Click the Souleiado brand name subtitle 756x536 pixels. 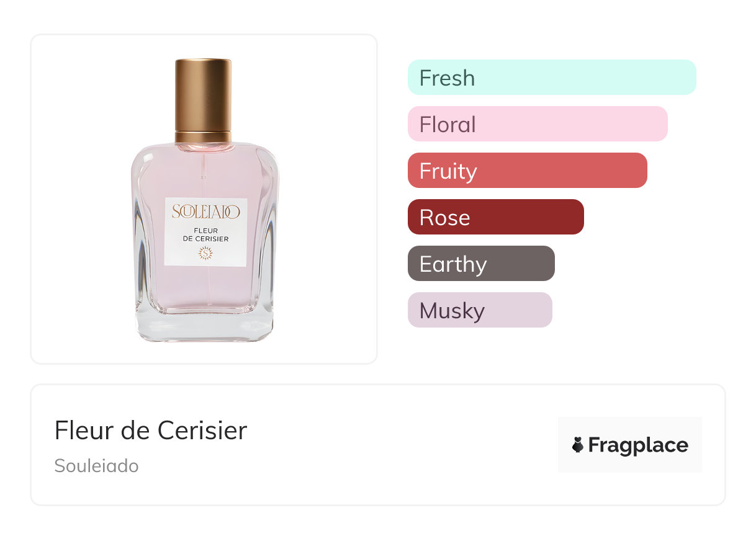click(x=96, y=466)
